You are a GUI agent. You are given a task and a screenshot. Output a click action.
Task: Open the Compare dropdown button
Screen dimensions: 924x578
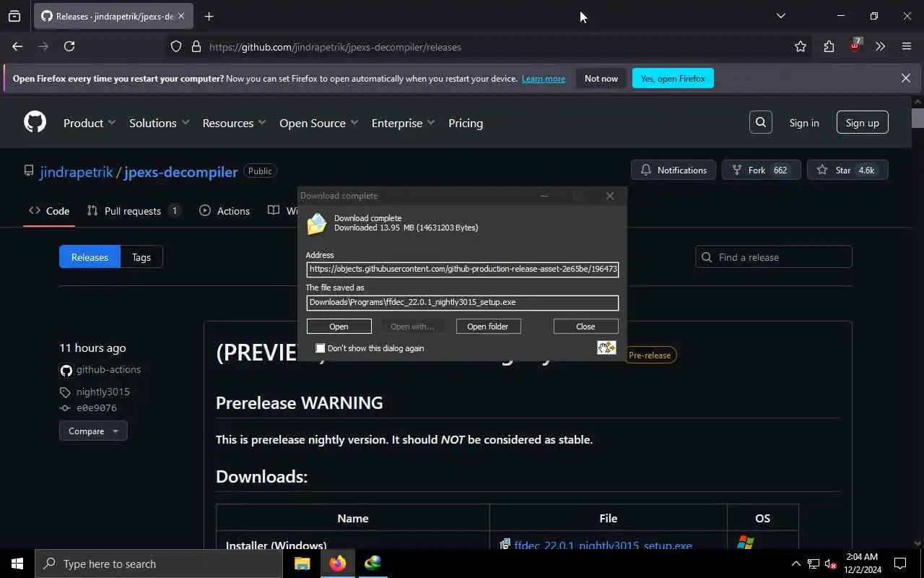coord(93,431)
